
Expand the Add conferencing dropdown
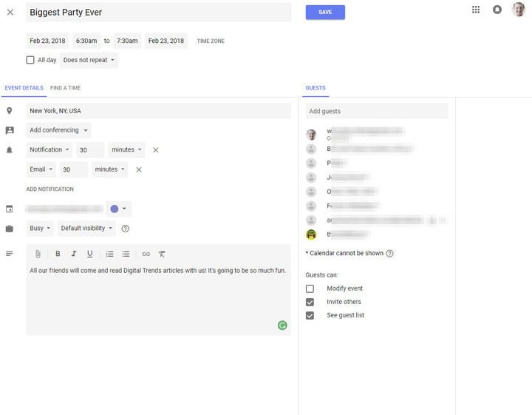[58, 130]
